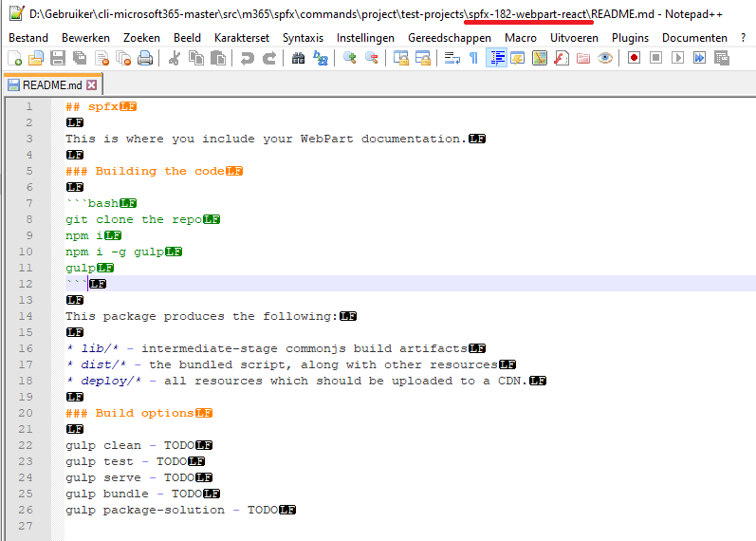
Task: Open a file using the folder icon
Action: (36, 59)
